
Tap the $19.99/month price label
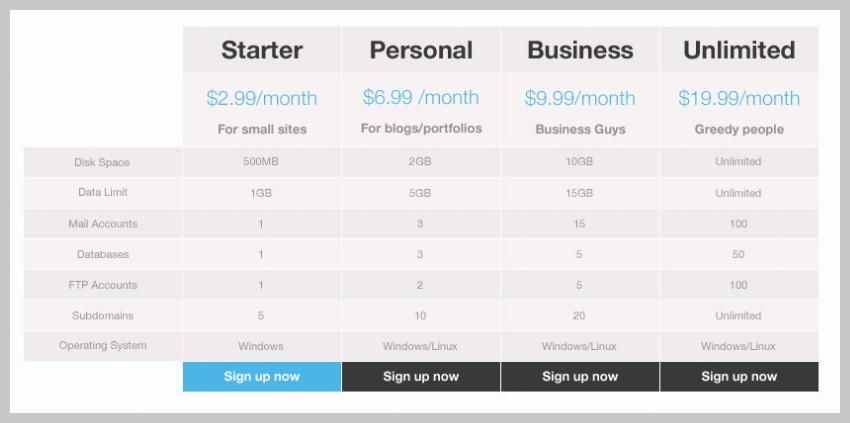click(x=739, y=98)
